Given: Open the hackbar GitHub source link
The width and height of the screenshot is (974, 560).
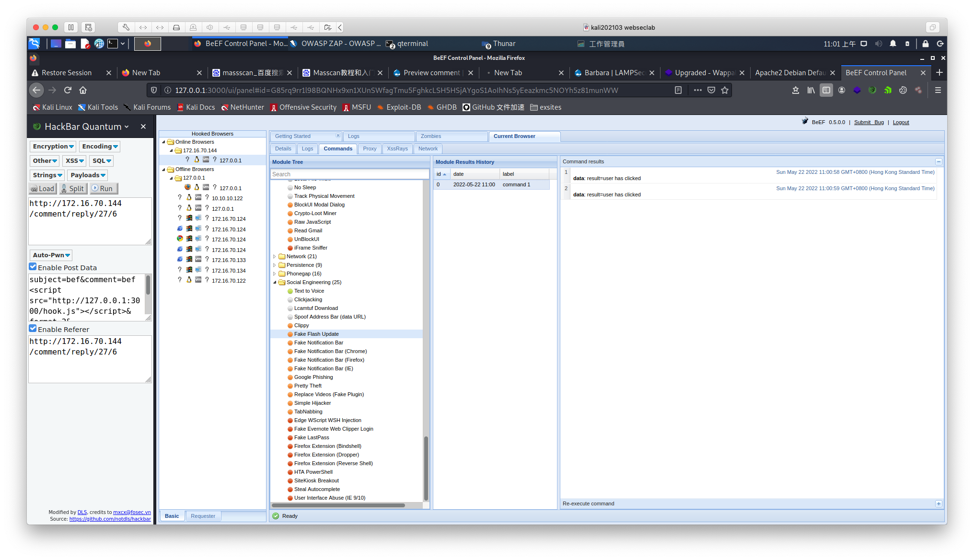Looking at the screenshot, I should (110, 519).
